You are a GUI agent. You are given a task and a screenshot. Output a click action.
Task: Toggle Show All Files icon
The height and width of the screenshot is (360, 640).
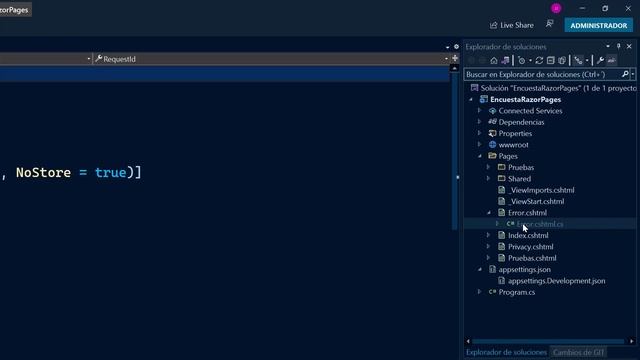pos(562,60)
